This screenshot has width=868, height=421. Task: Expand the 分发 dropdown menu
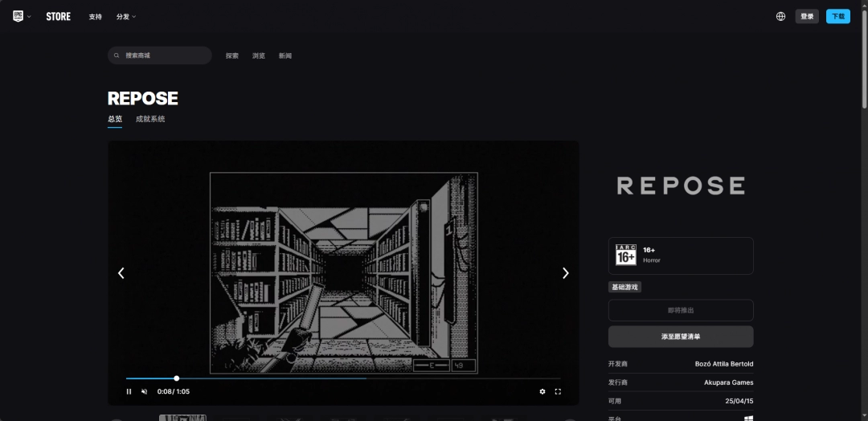pos(125,16)
